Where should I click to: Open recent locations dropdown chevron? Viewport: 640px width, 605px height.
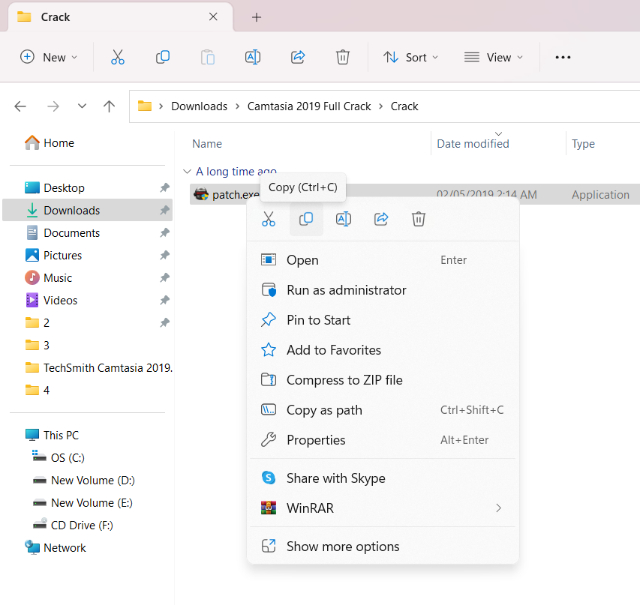tap(82, 106)
